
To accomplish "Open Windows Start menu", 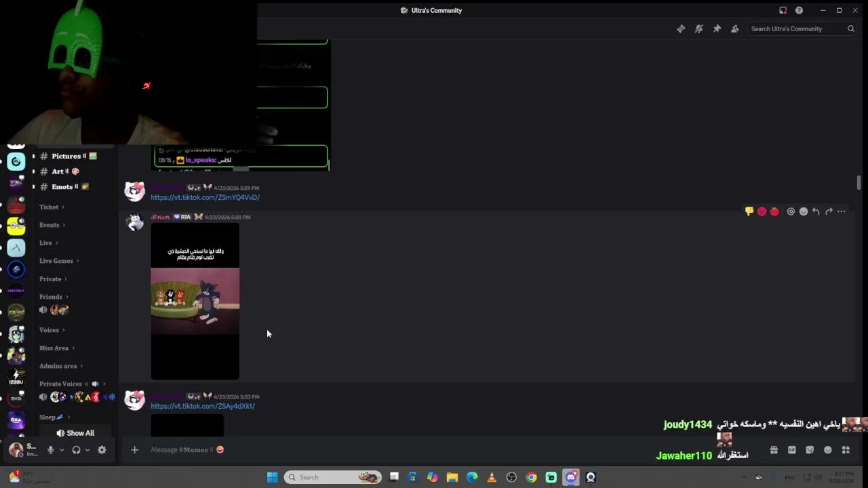I will [272, 477].
